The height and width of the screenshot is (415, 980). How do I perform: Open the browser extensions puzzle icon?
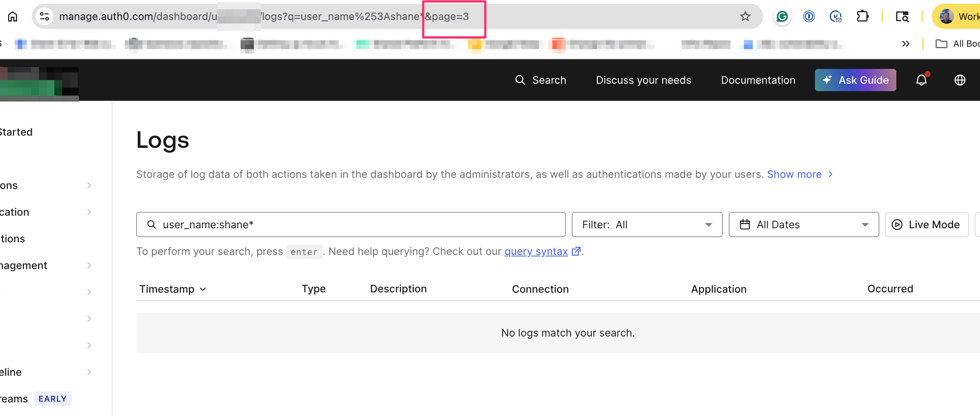(x=862, y=16)
